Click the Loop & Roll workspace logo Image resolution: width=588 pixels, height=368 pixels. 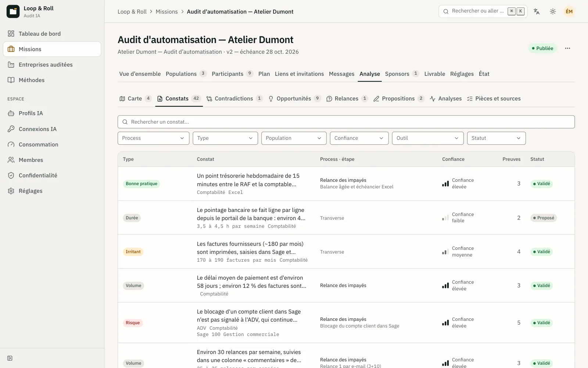13,11
